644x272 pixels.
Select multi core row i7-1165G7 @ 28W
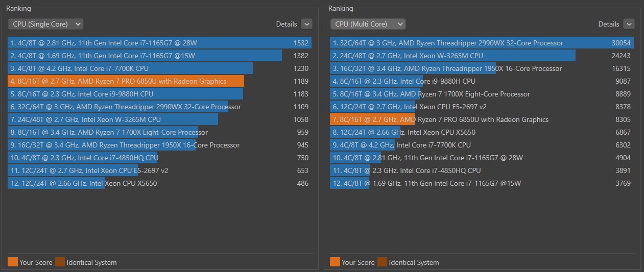[x=482, y=158]
